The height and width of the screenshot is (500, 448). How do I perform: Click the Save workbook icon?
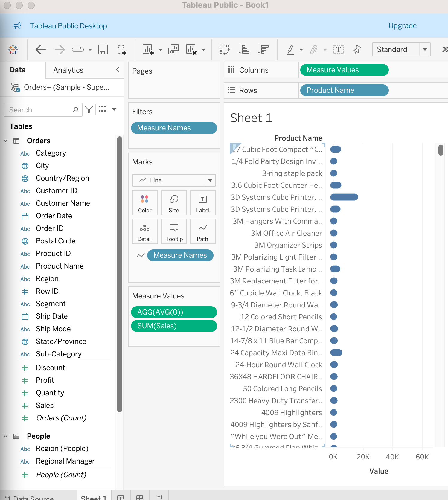click(x=103, y=49)
